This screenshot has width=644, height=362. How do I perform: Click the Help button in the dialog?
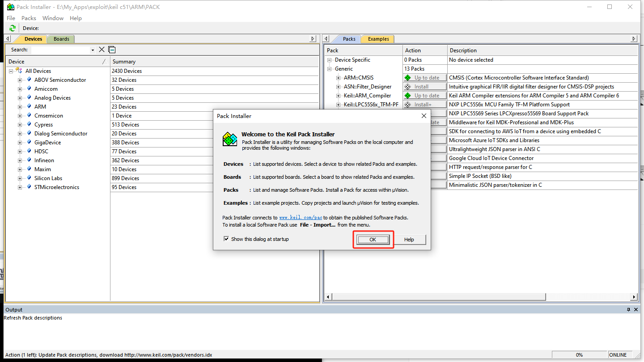tap(409, 240)
